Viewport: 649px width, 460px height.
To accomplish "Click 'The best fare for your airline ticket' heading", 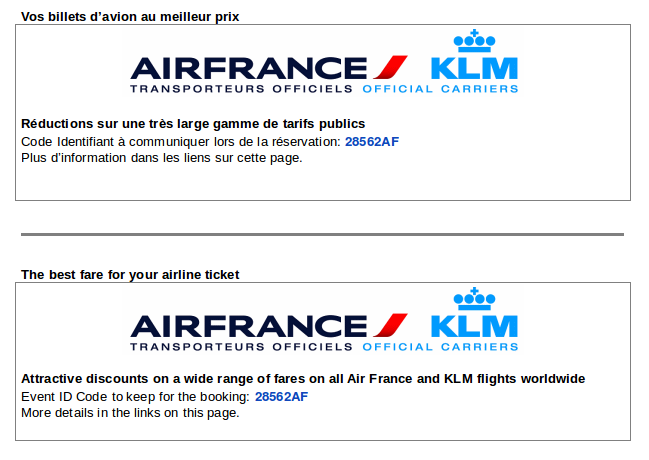I will pyautogui.click(x=130, y=275).
